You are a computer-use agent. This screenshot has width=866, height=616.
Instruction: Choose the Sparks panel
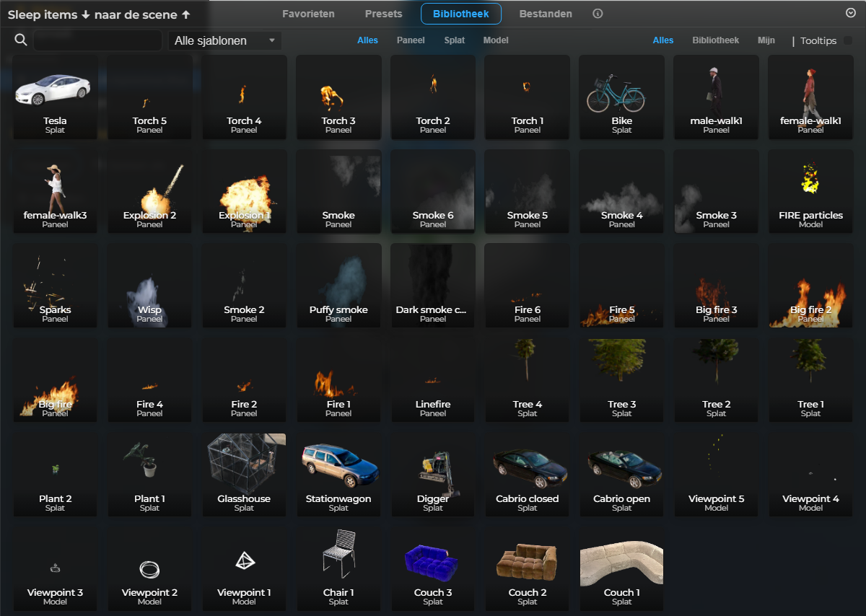pos(55,286)
